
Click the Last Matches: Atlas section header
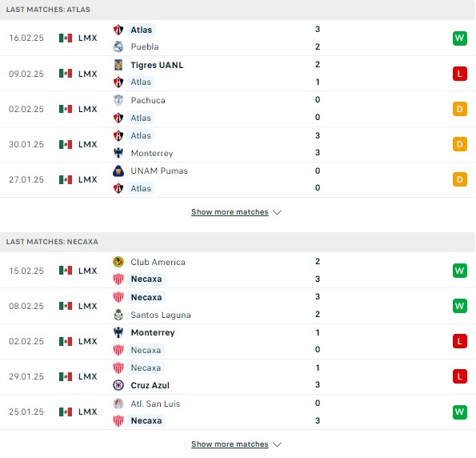point(238,10)
